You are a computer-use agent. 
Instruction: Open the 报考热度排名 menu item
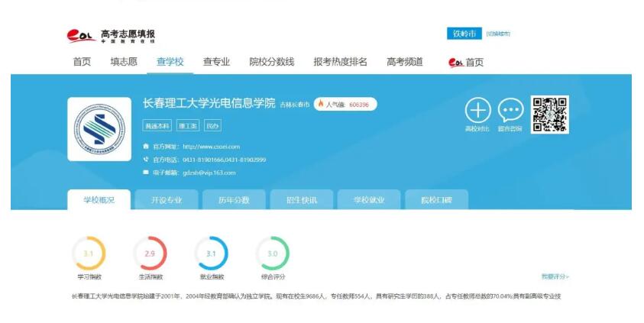coord(341,62)
